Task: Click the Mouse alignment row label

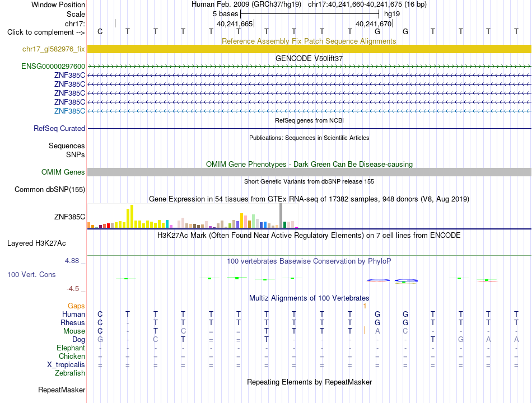Action: click(74, 331)
